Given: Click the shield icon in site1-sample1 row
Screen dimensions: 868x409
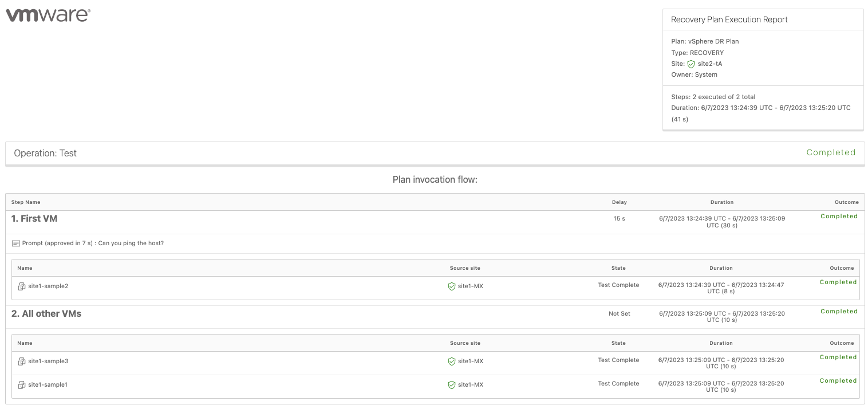Looking at the screenshot, I should click(x=452, y=385).
